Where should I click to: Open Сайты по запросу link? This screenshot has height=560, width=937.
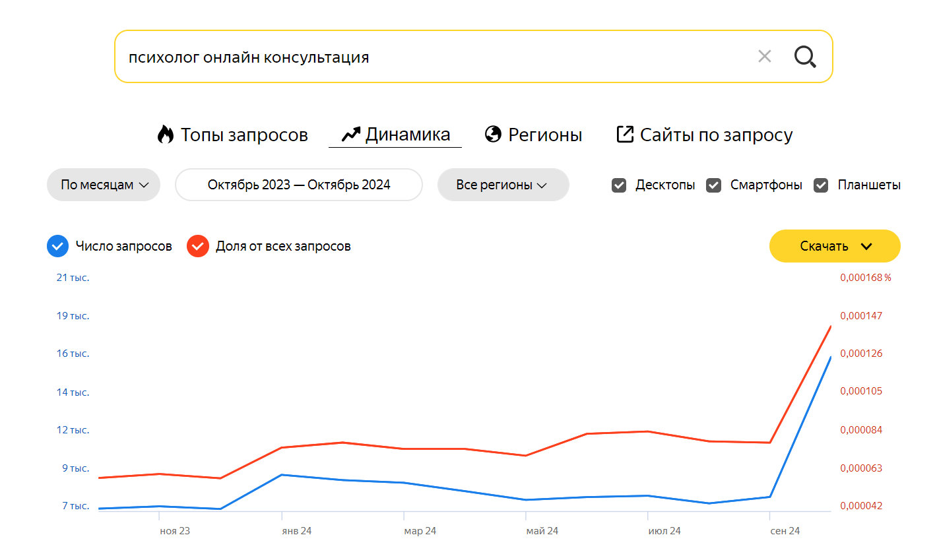(x=704, y=135)
